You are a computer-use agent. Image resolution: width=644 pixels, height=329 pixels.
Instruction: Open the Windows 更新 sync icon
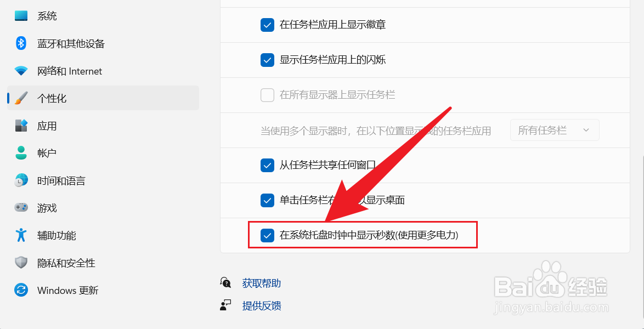click(21, 290)
